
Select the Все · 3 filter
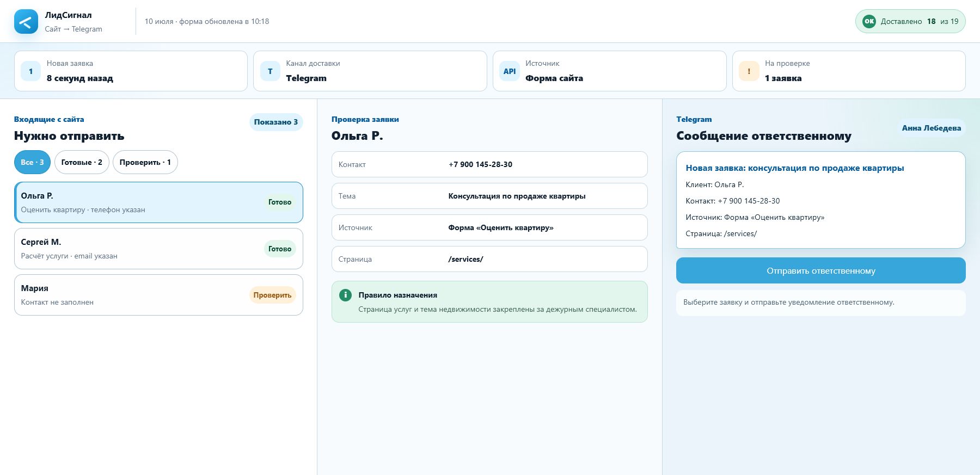(33, 162)
